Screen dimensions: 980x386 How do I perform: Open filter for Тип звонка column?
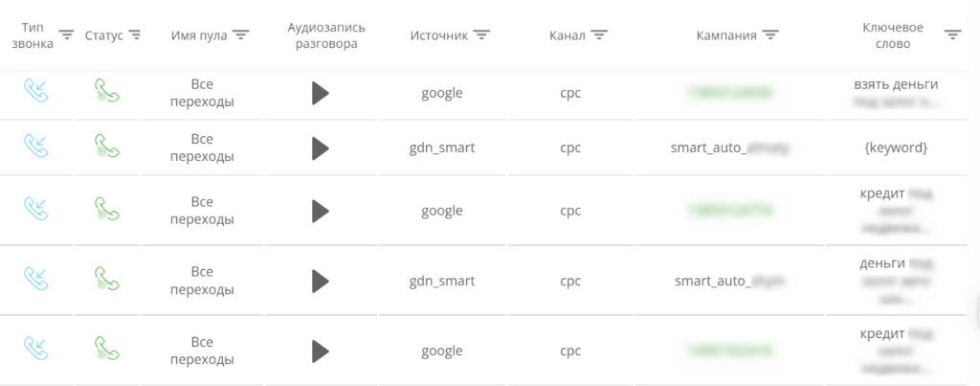66,35
